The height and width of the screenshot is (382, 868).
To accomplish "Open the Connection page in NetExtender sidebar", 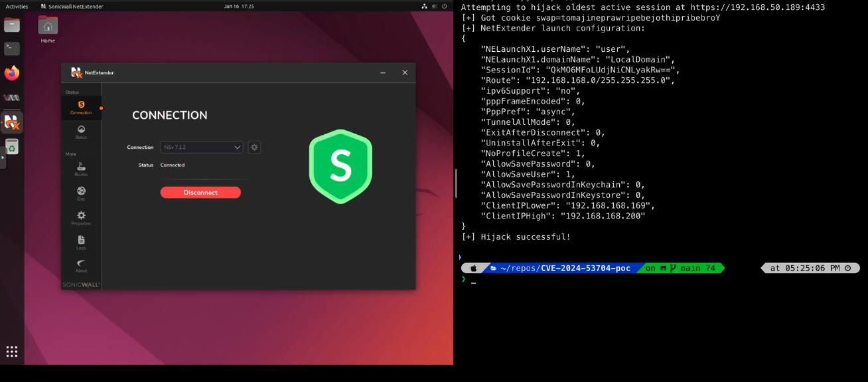I will click(x=81, y=108).
